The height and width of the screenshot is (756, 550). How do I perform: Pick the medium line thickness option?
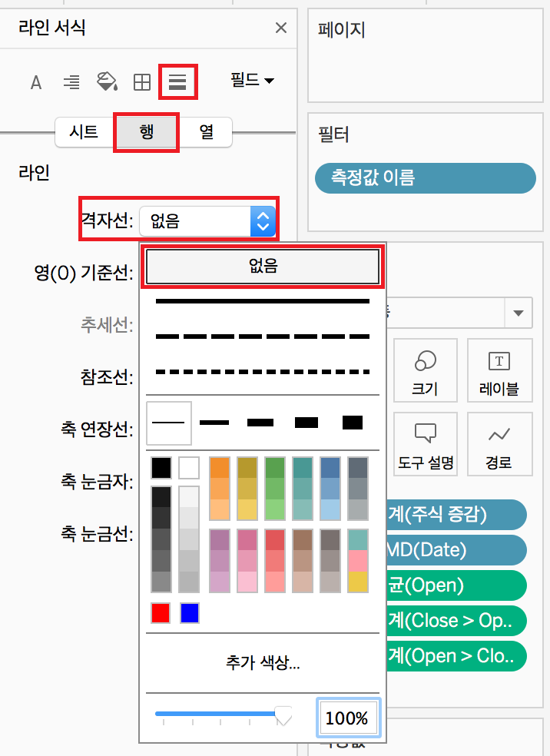[x=260, y=423]
